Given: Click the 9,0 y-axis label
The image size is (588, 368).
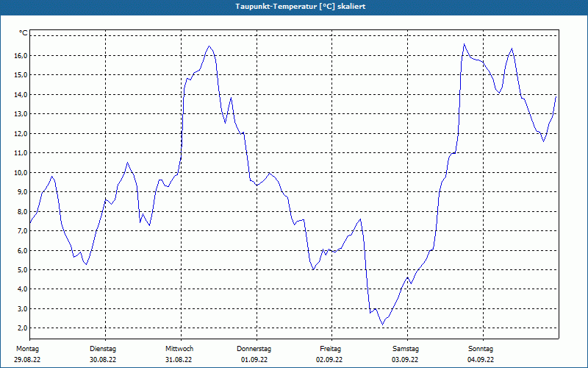Looking at the screenshot, I should click(23, 192).
